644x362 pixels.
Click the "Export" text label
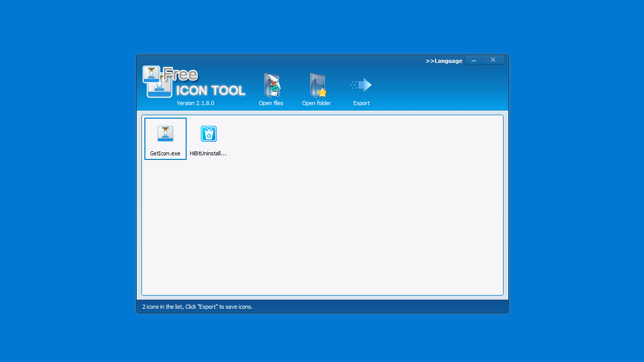tap(361, 103)
